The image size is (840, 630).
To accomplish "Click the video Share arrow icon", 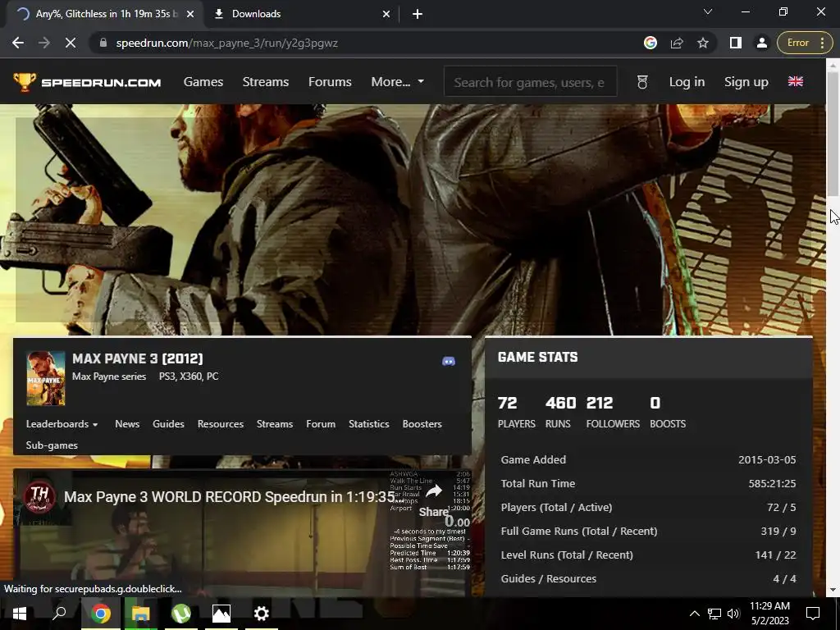I will coord(434,491).
